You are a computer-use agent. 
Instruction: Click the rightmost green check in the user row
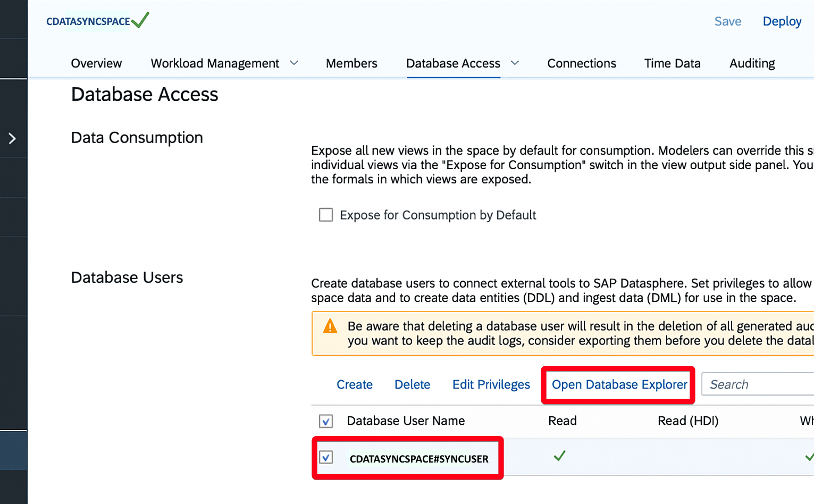[x=809, y=456]
